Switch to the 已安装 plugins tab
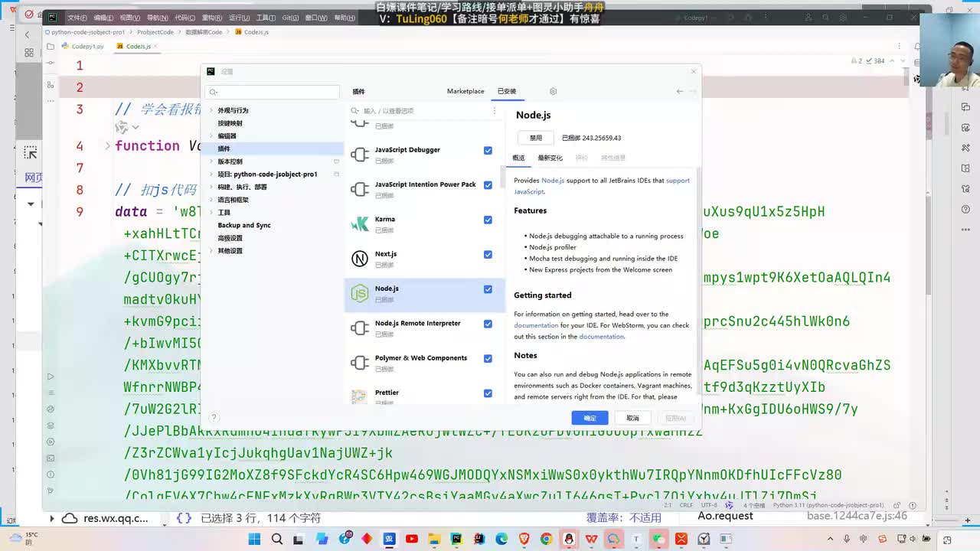 (x=507, y=91)
